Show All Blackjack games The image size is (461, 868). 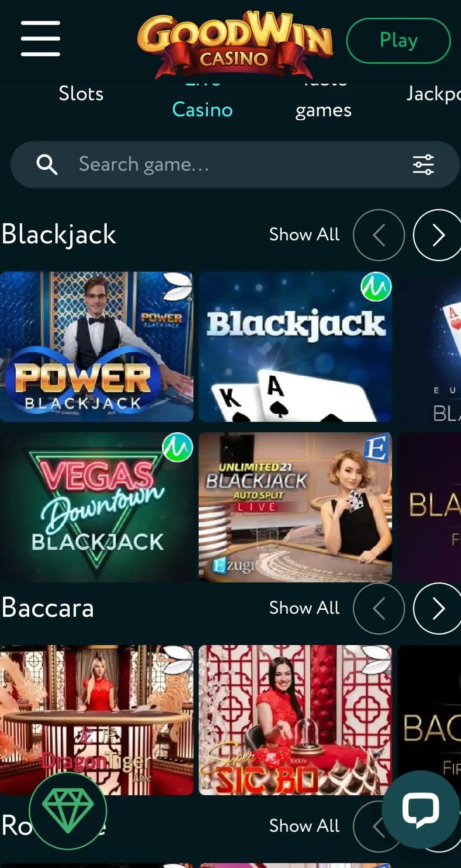pyautogui.click(x=304, y=235)
